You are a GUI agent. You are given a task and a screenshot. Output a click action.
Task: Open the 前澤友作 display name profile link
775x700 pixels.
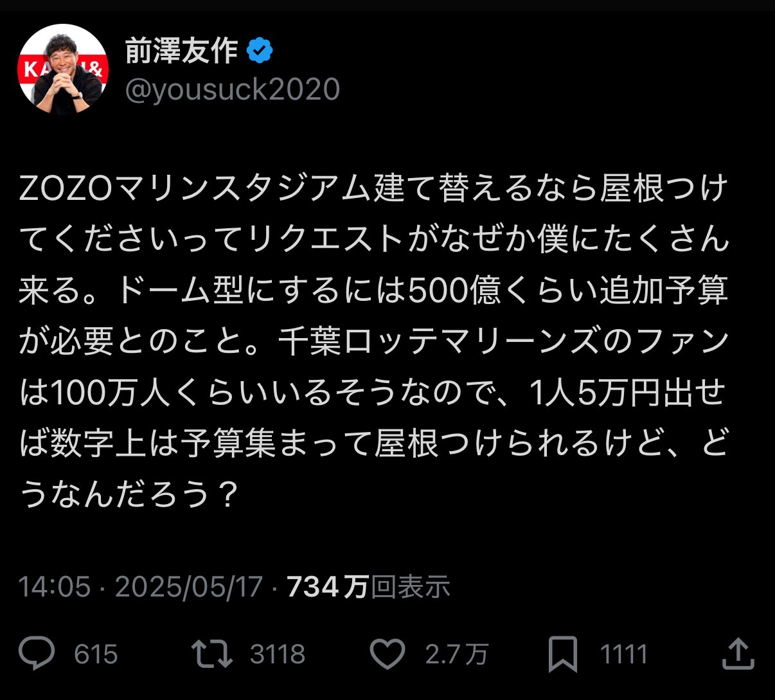point(181,51)
